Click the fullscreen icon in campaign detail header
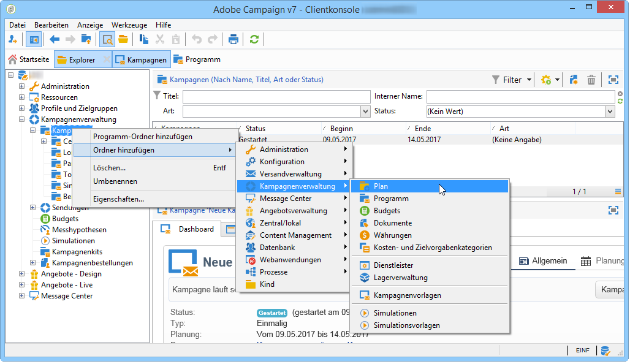This screenshot has height=364, width=630. (613, 210)
